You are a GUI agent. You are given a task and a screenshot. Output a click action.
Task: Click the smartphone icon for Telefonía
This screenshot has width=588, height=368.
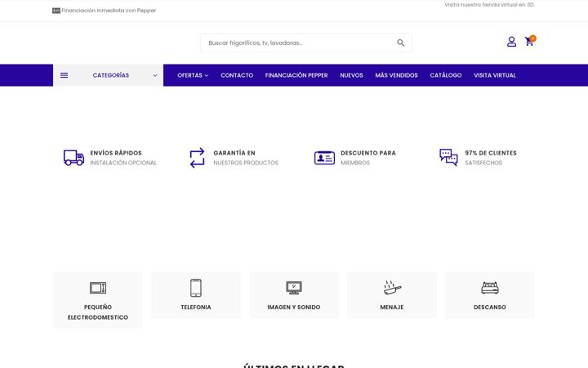pos(196,288)
